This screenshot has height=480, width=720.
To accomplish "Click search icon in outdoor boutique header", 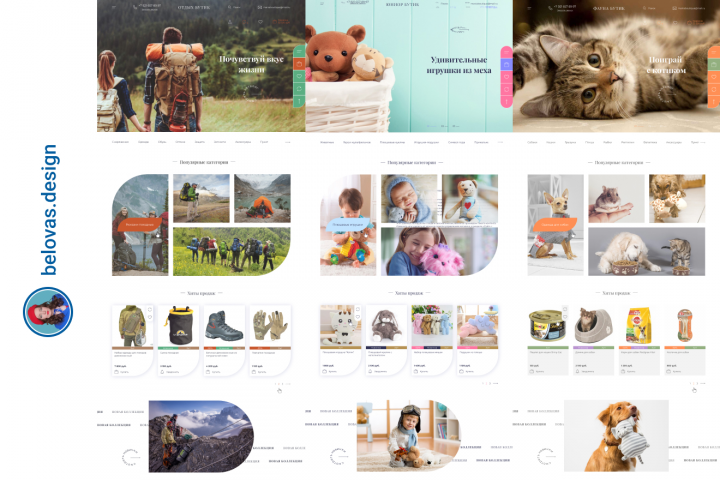I will [x=230, y=7].
